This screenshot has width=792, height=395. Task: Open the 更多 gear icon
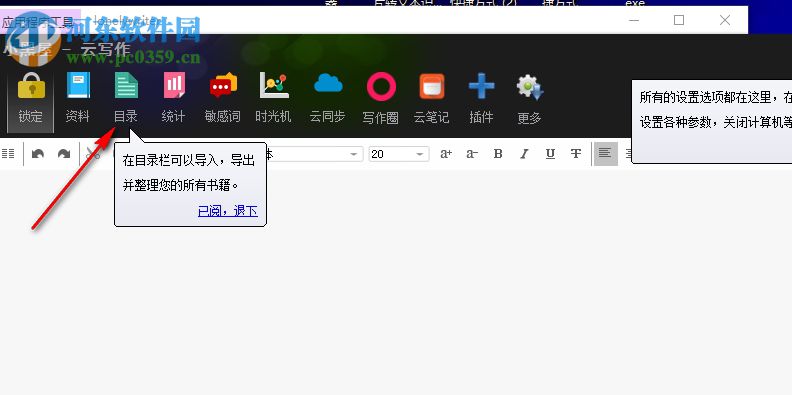point(529,87)
